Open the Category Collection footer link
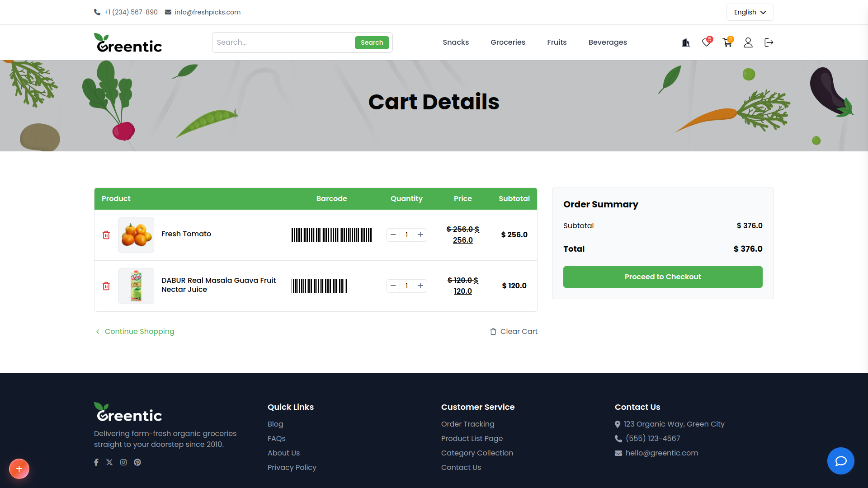Viewport: 868px width, 488px height. pos(477,453)
